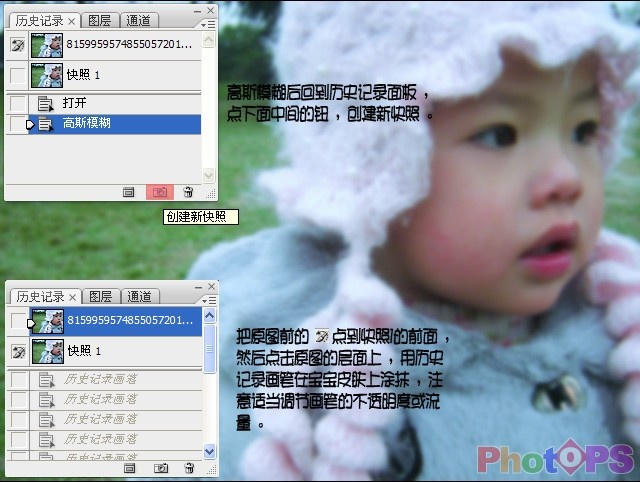
Task: Set brush source box for second 历史记录画笔 row
Action: (x=18, y=399)
